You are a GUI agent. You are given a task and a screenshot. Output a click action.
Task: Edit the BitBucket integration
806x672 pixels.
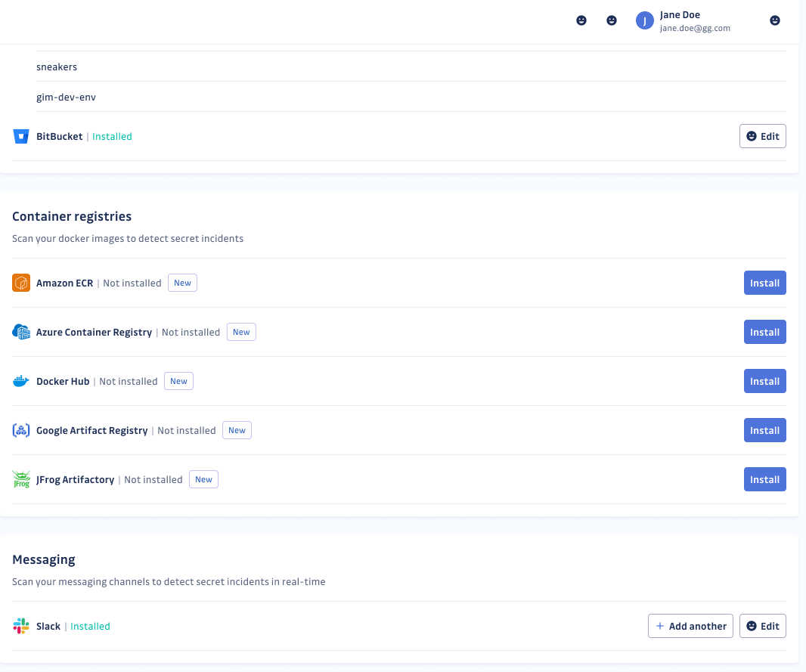click(762, 136)
